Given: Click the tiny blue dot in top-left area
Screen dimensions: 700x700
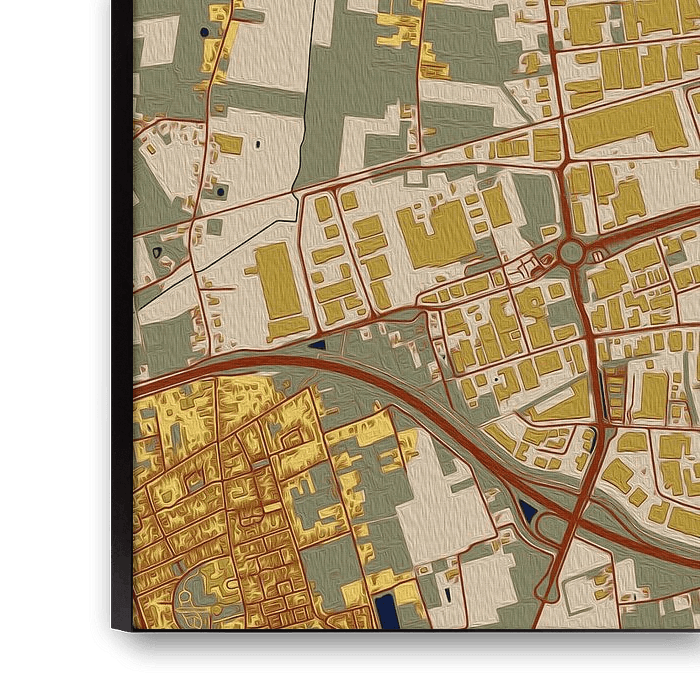Looking at the screenshot, I should 205,32.
